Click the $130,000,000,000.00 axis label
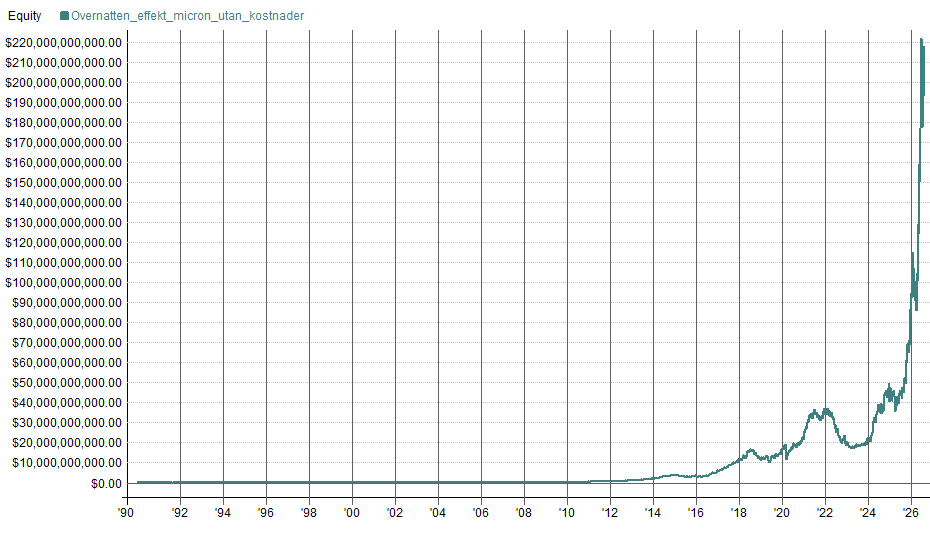930x535 pixels. click(63, 223)
